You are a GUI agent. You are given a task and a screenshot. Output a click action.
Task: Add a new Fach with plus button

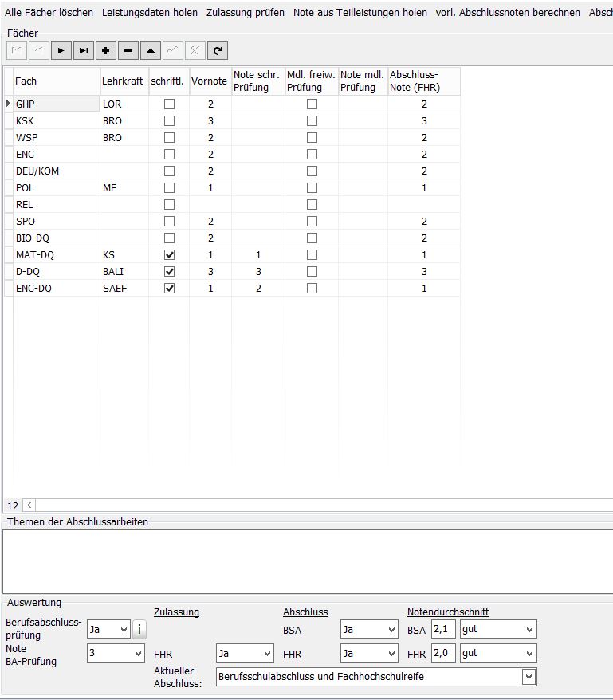click(x=106, y=50)
